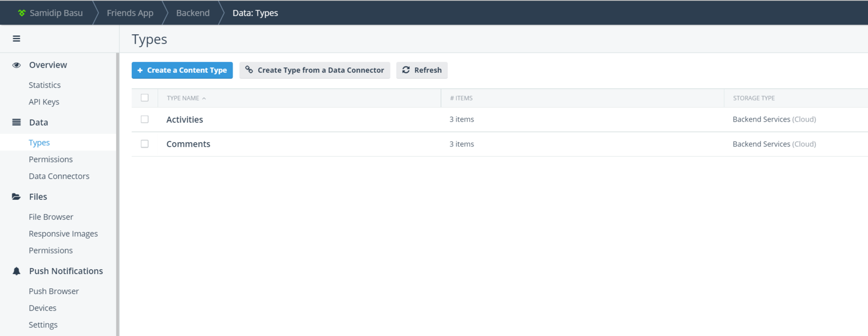
Task: Click Create a Content Type button
Action: [182, 70]
